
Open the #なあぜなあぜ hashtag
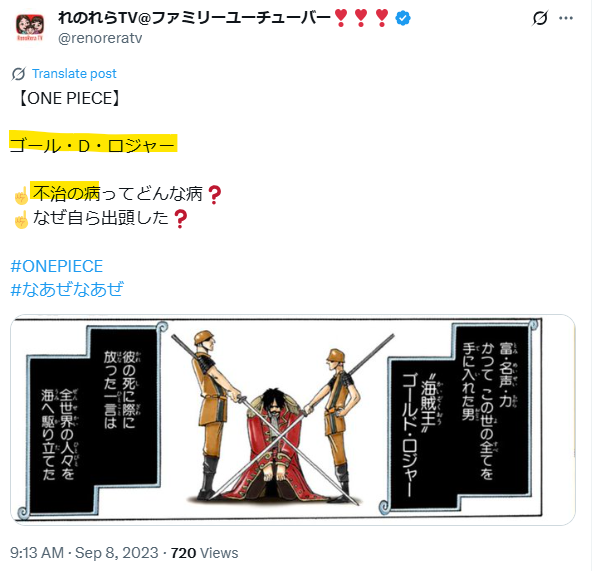pos(67,290)
